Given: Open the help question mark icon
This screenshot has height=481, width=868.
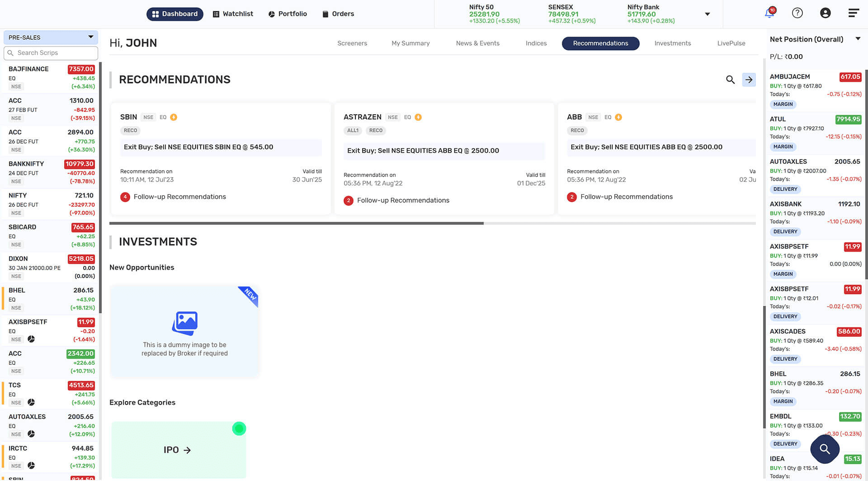Looking at the screenshot, I should click(x=797, y=13).
